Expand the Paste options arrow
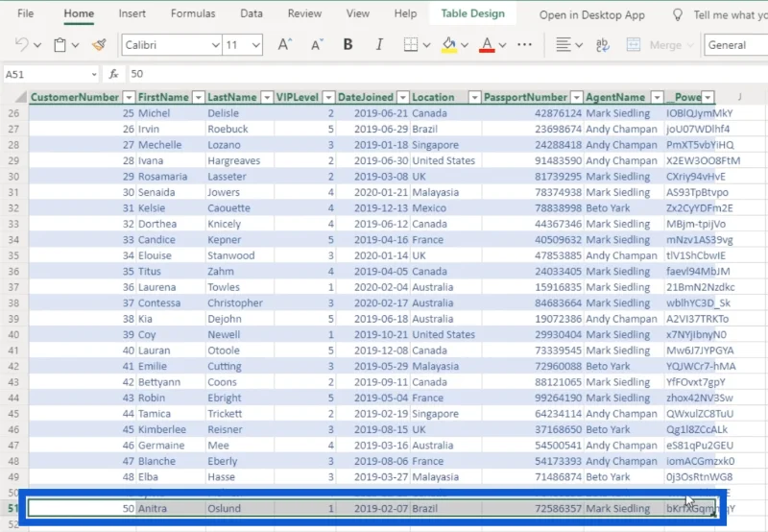Screen dimensions: 768x532 click(x=76, y=45)
